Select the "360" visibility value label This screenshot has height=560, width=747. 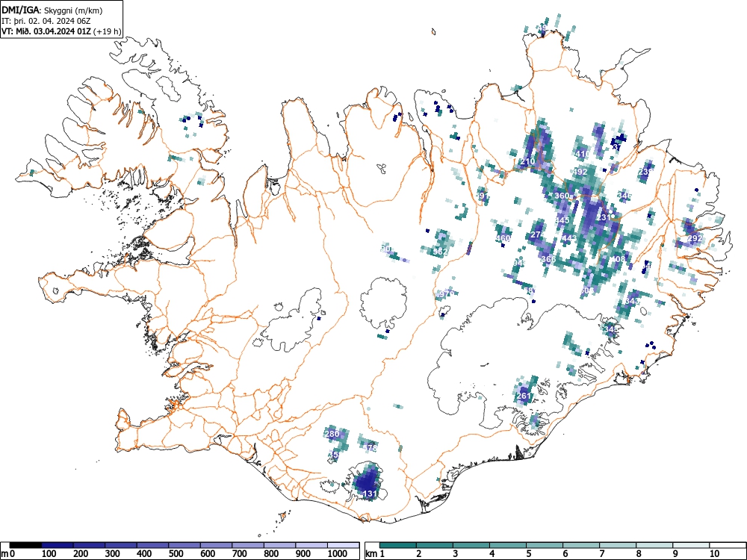(562, 196)
